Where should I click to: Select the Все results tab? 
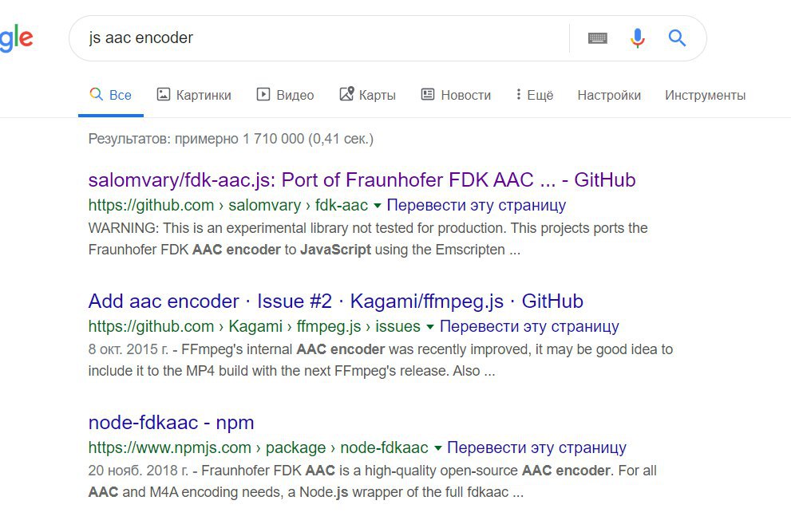(110, 95)
